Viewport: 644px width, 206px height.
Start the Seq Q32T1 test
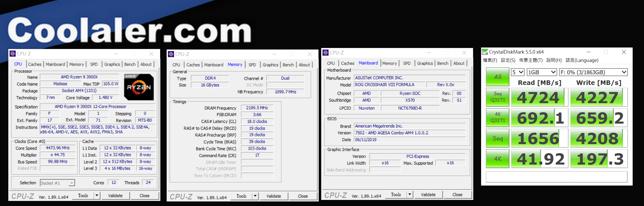pos(498,97)
